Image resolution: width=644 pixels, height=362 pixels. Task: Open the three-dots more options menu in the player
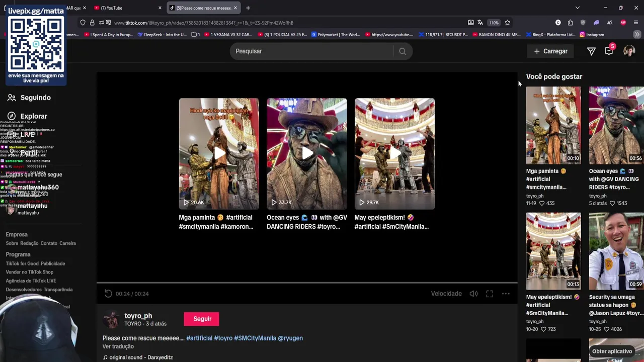click(x=506, y=294)
